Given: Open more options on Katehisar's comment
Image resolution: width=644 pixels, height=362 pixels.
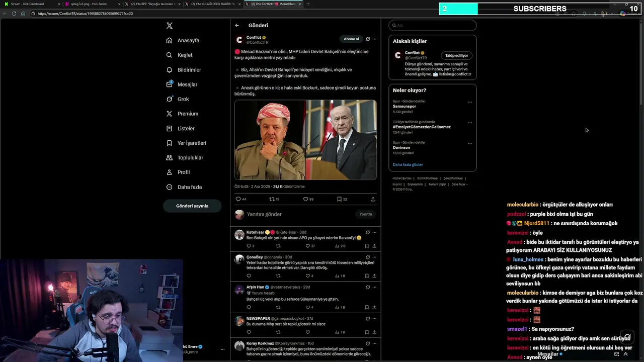Looking at the screenshot, I should [x=374, y=232].
